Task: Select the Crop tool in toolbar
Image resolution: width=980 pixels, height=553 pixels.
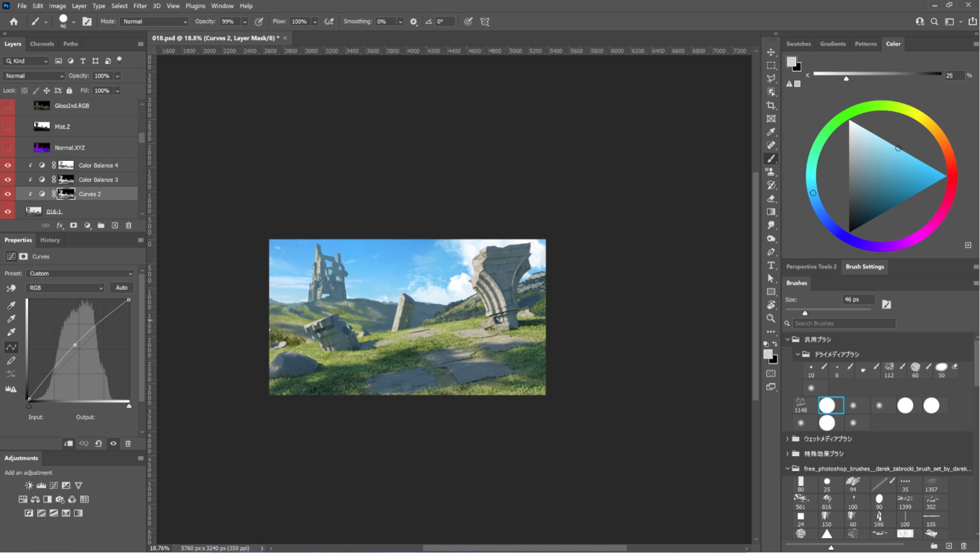Action: point(771,105)
